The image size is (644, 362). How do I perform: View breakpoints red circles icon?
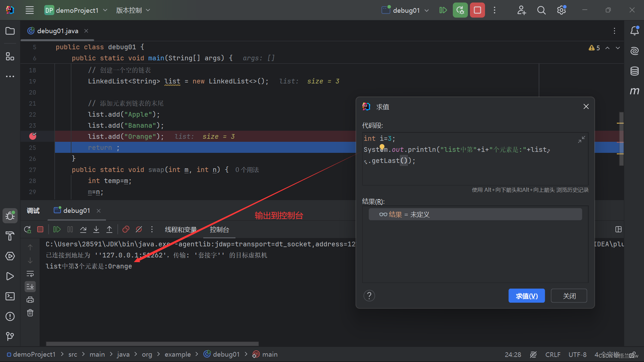click(x=126, y=229)
